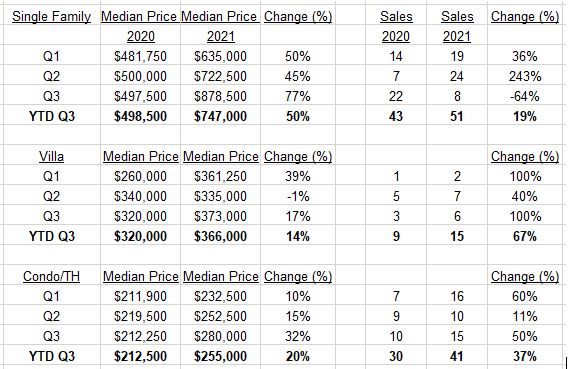Image resolution: width=569 pixels, height=369 pixels.
Task: Select the 243% sales change cell
Action: tap(525, 76)
